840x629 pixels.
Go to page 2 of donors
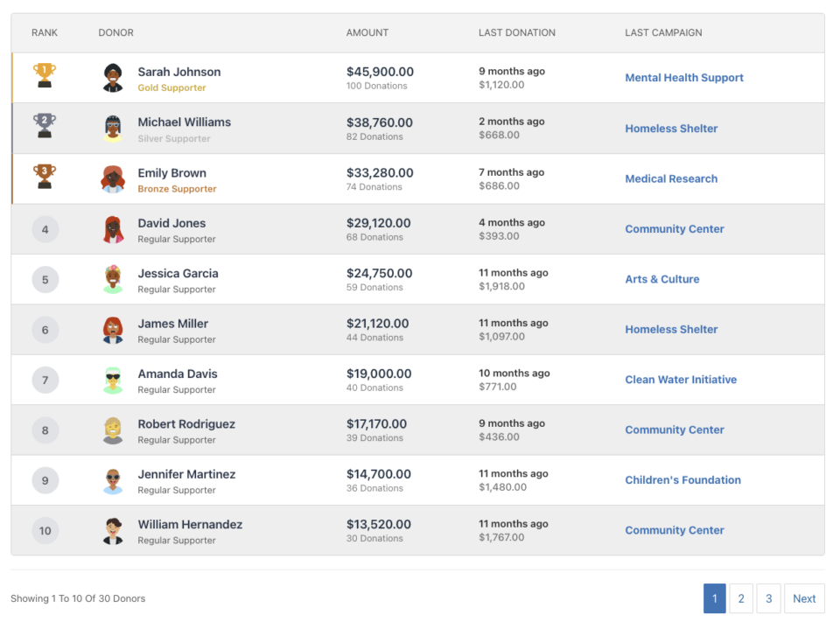(741, 598)
